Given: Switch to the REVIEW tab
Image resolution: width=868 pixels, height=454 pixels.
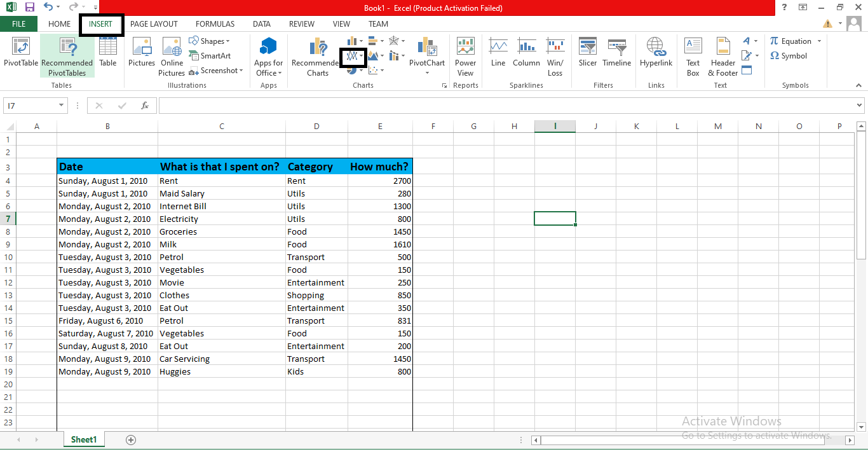Looking at the screenshot, I should 302,24.
